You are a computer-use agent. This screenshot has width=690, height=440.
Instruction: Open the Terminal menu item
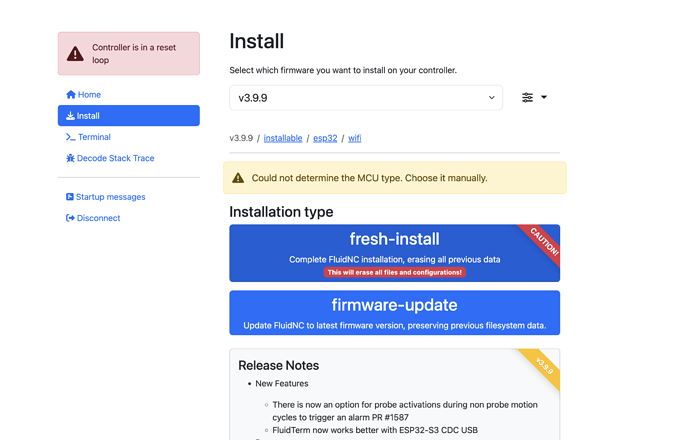coord(94,137)
